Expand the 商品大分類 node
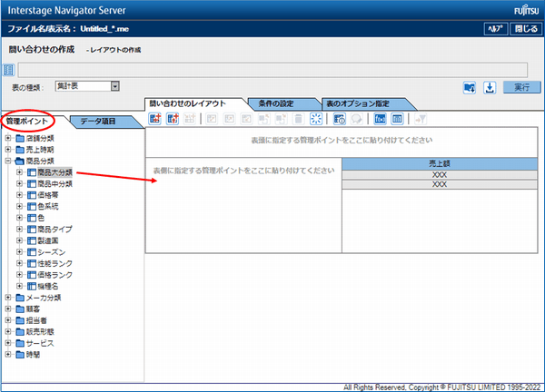545x392 pixels. coord(19,172)
